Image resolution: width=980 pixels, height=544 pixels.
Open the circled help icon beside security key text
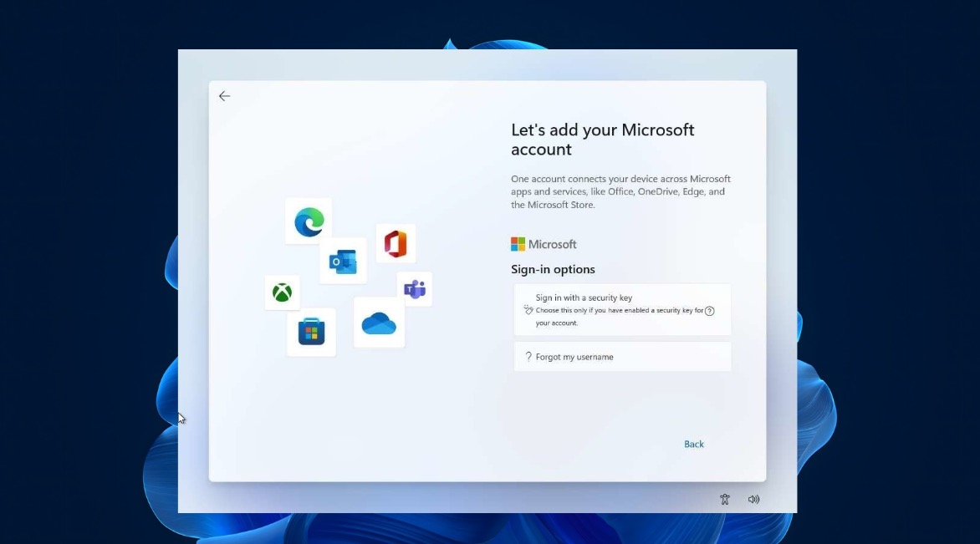pyautogui.click(x=710, y=310)
